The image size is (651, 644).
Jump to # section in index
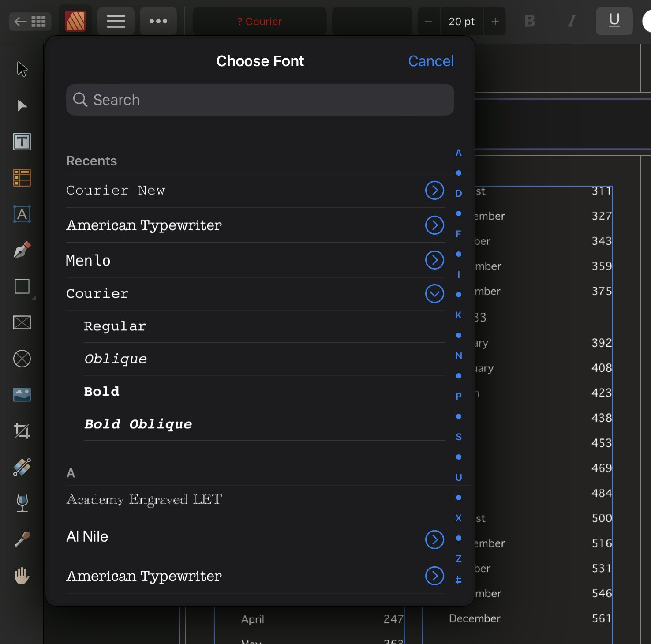[x=459, y=580]
